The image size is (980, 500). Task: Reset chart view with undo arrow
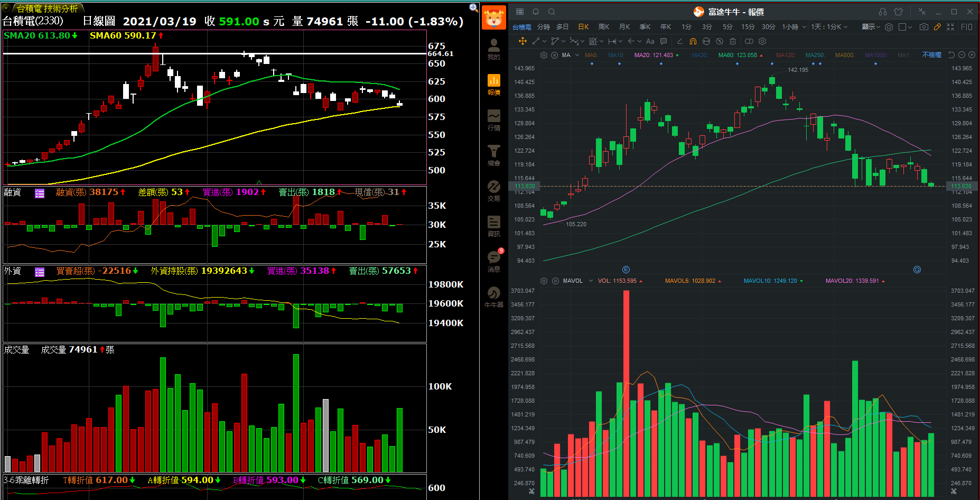(951, 55)
